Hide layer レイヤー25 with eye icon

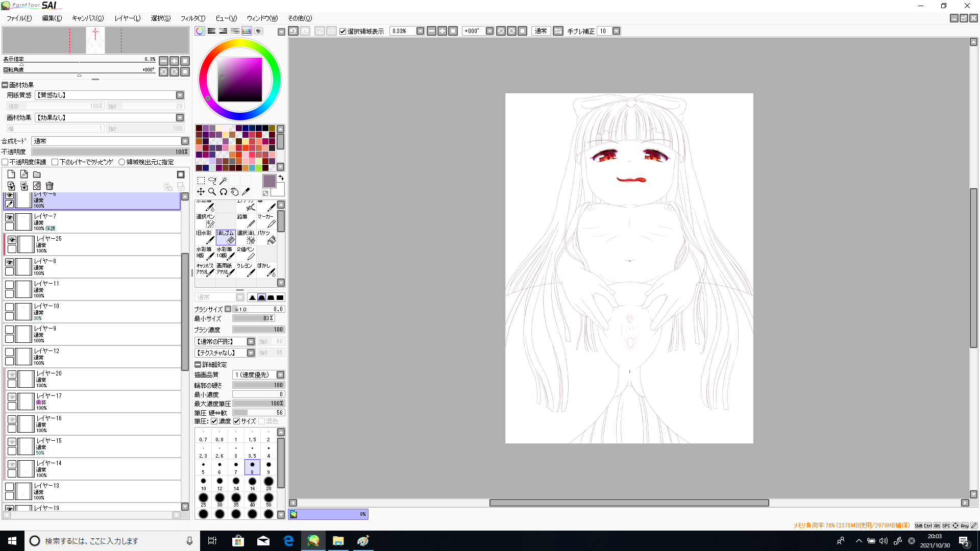pyautogui.click(x=12, y=240)
